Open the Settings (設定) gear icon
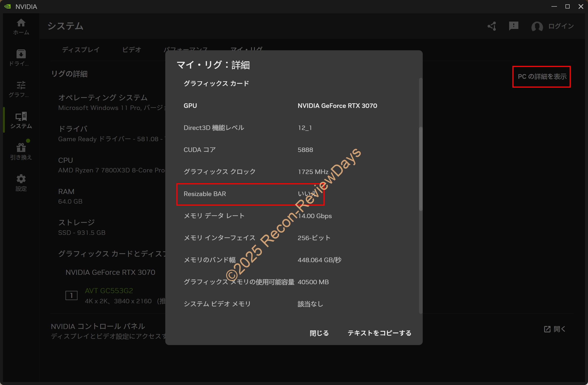 click(21, 182)
